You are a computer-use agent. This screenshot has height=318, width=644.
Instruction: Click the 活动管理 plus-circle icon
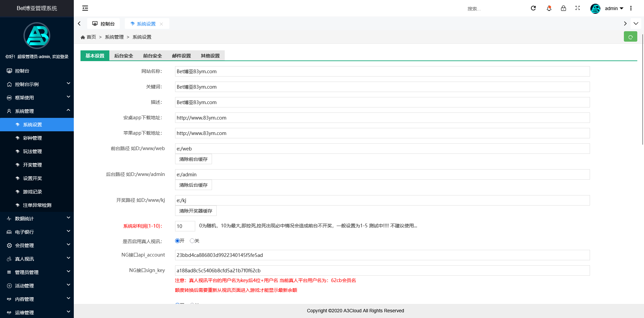click(9, 286)
